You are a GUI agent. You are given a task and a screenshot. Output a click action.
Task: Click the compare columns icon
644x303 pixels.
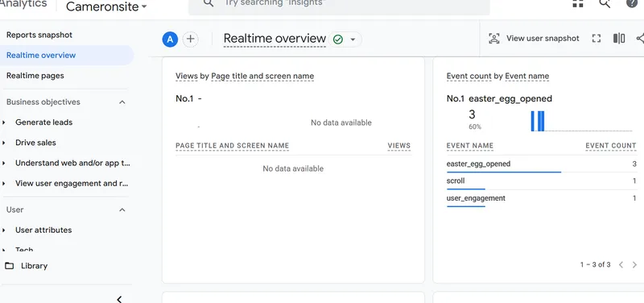[x=619, y=38]
